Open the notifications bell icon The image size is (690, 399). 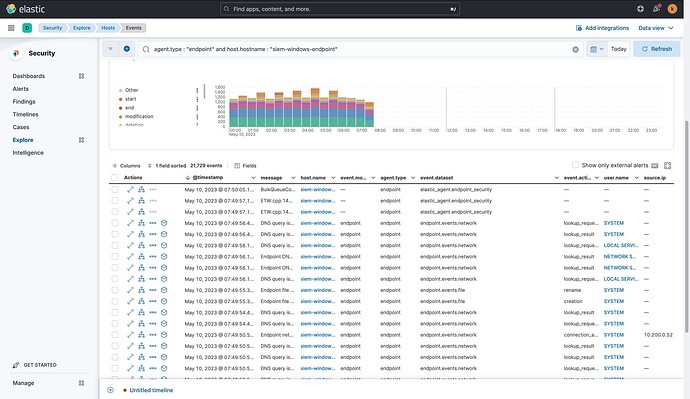657,8
